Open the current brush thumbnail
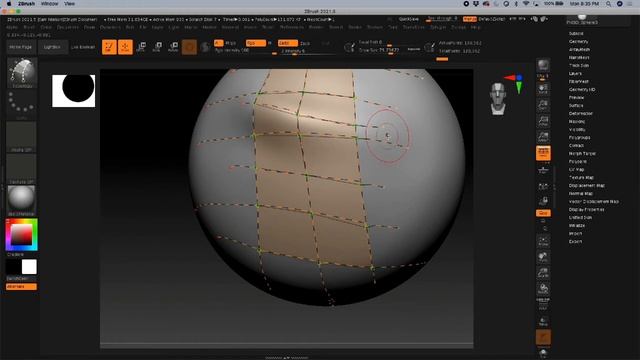This screenshot has height=360, width=640. click(x=22, y=73)
